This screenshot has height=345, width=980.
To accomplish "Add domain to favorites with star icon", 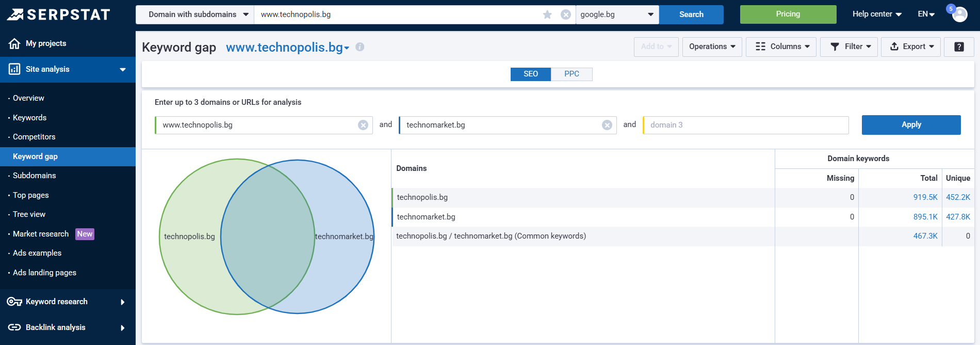I will coord(547,14).
